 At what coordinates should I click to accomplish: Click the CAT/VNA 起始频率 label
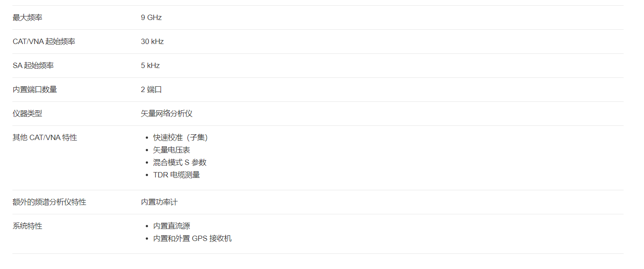click(x=44, y=42)
